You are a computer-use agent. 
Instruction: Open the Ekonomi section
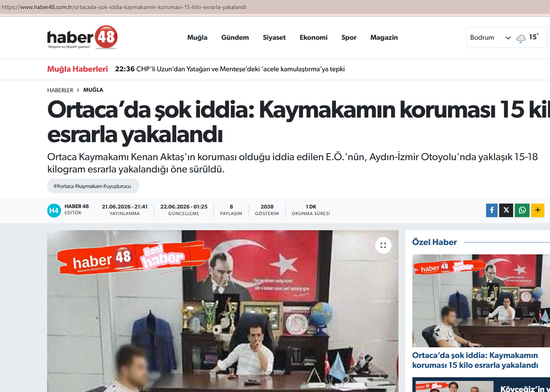click(314, 37)
